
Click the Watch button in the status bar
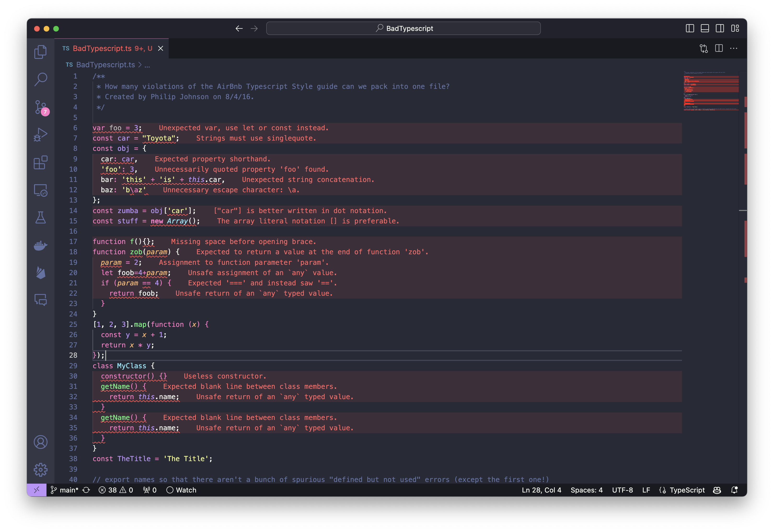[x=181, y=490]
